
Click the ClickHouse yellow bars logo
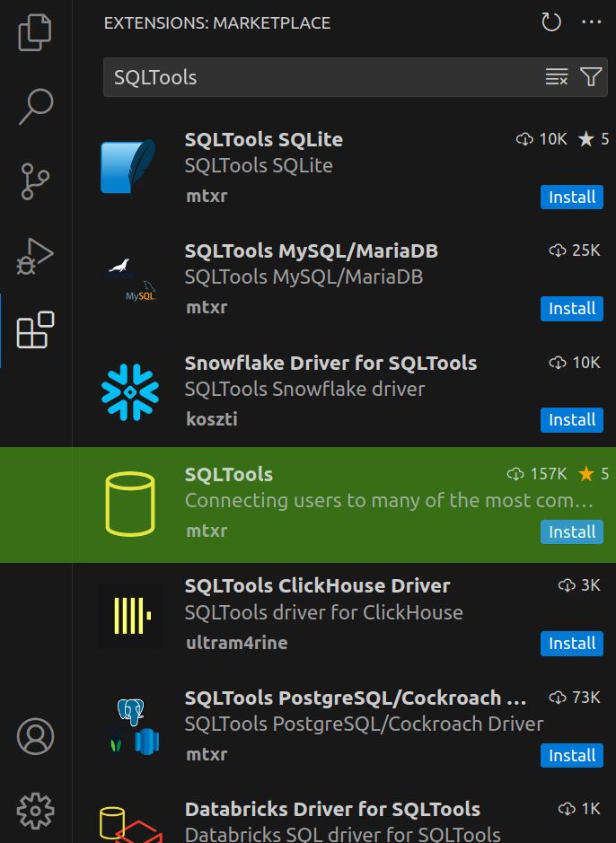130,616
